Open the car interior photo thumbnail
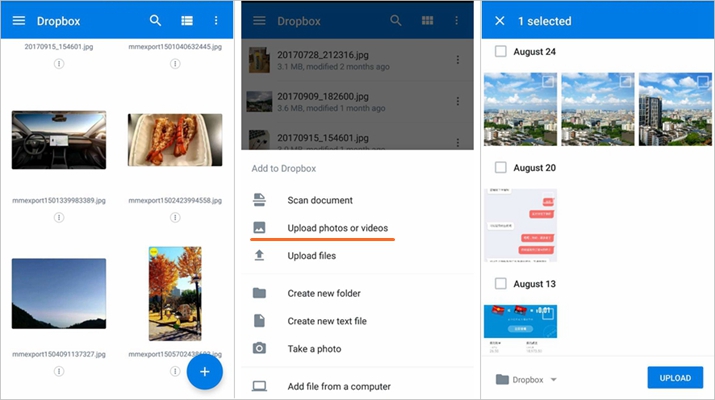 tap(59, 140)
